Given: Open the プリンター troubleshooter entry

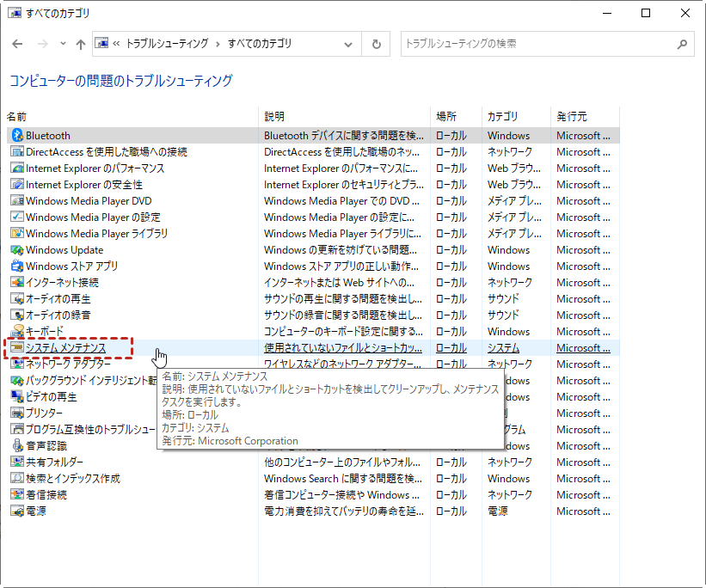Looking at the screenshot, I should click(44, 413).
